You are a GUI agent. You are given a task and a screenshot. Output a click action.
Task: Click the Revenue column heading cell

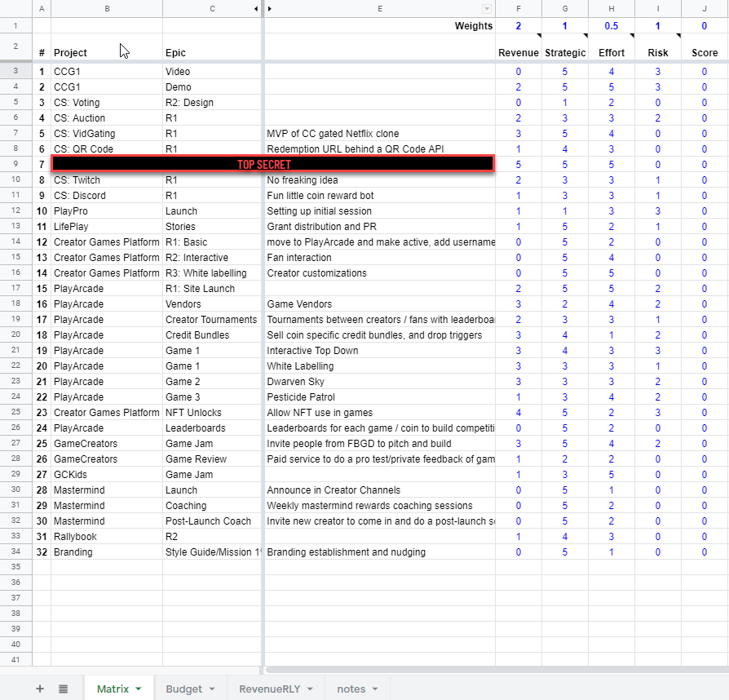(x=519, y=47)
